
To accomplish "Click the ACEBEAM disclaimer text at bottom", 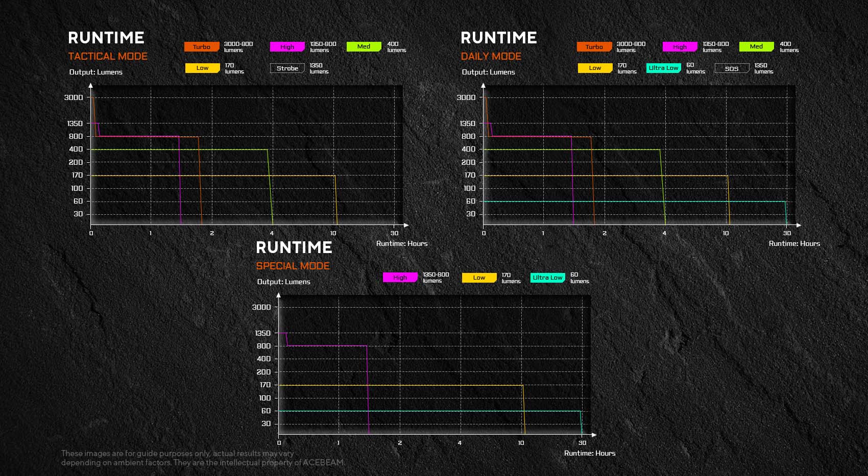I will pos(203,458).
